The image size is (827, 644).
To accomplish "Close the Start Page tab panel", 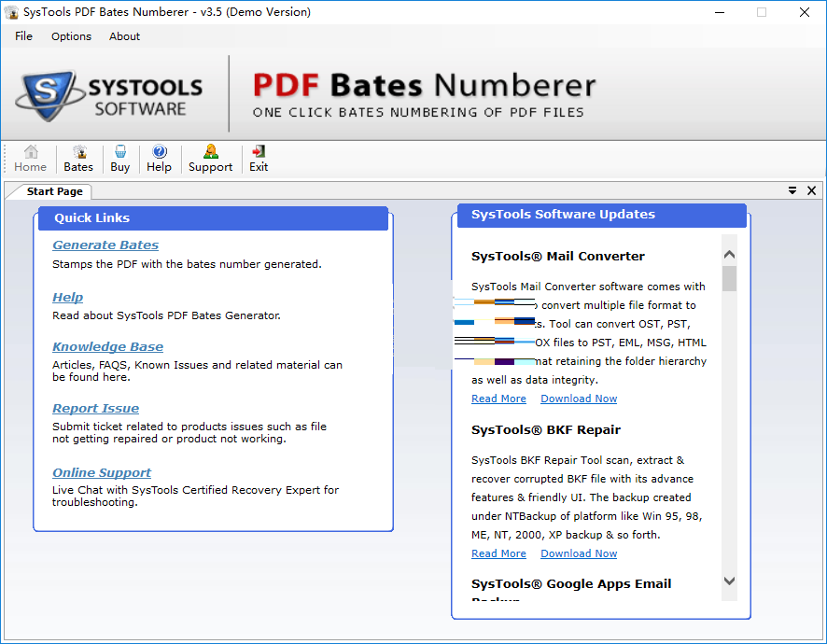I will click(x=810, y=190).
